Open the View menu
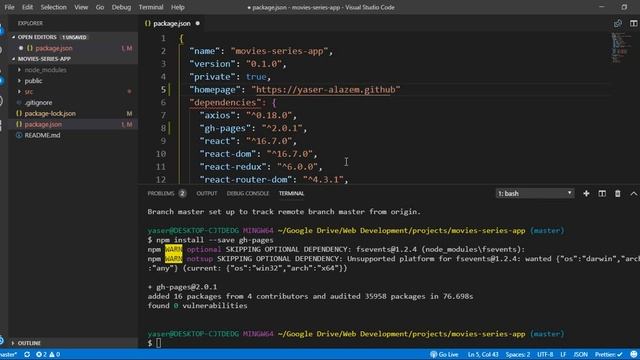This screenshot has height=360, width=640. [x=81, y=7]
